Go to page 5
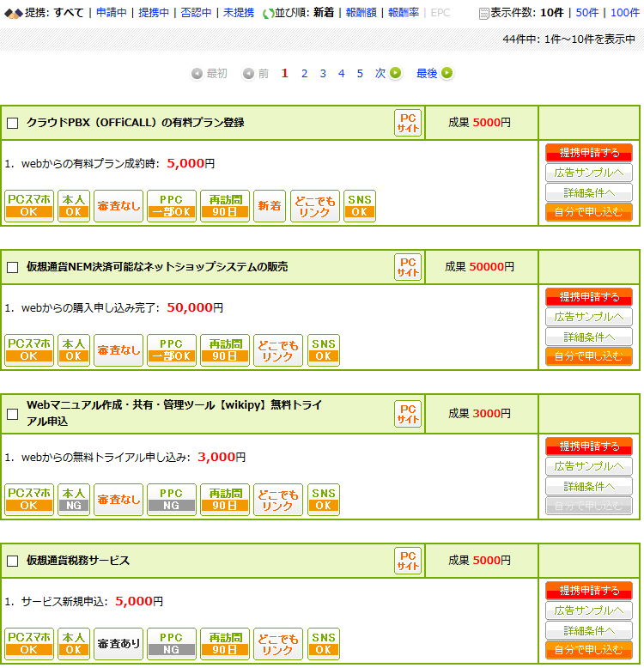 (x=360, y=74)
